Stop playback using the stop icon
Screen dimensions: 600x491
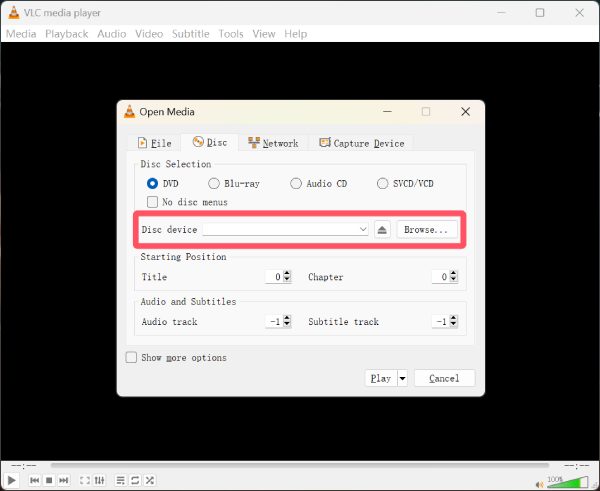(49, 480)
